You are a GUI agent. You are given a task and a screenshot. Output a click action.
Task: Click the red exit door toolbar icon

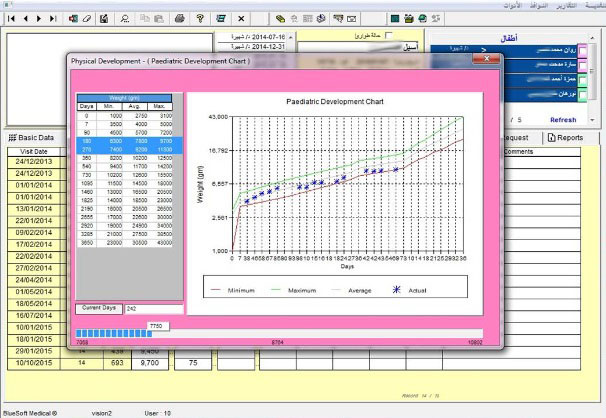[73, 19]
